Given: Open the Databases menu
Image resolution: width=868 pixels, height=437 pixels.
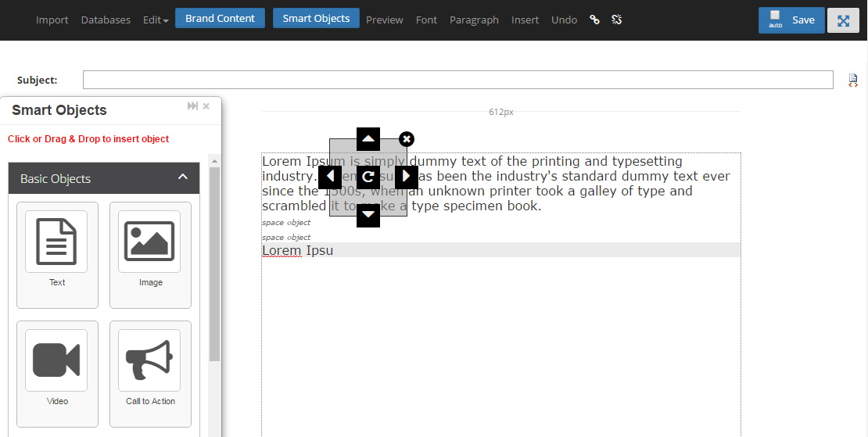Looking at the screenshot, I should [106, 20].
